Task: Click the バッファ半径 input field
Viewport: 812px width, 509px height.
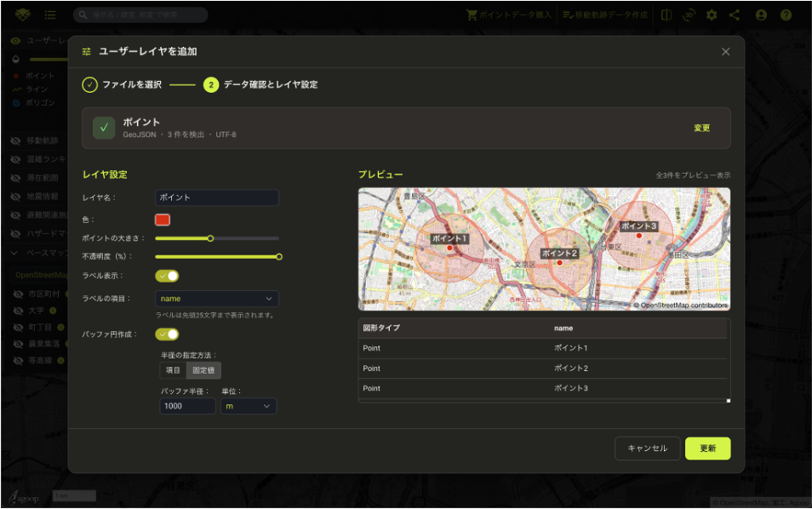Action: (187, 407)
